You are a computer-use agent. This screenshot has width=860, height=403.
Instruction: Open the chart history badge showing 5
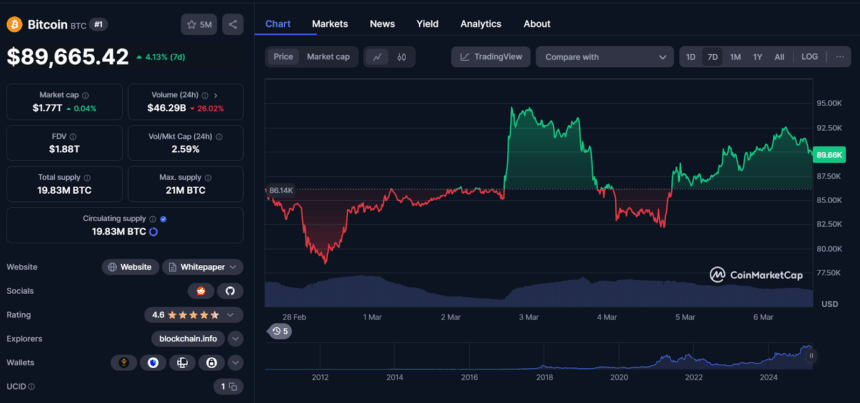[x=280, y=331]
